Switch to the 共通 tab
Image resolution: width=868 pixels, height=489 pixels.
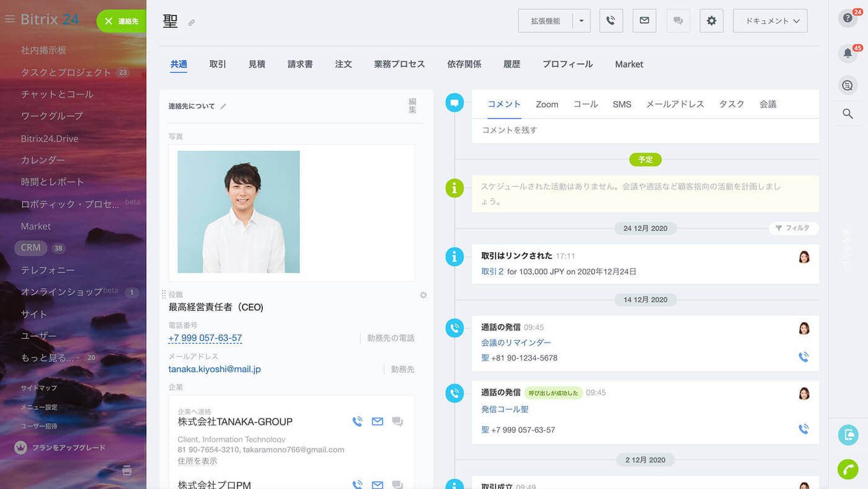click(179, 64)
